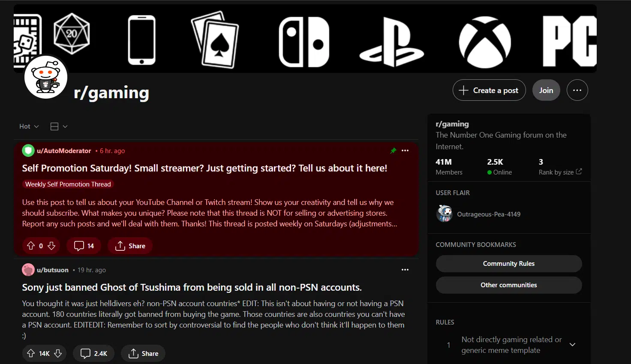Upvote the Sony Ghost of Tsushima post
Image resolution: width=631 pixels, height=364 pixels.
point(31,353)
